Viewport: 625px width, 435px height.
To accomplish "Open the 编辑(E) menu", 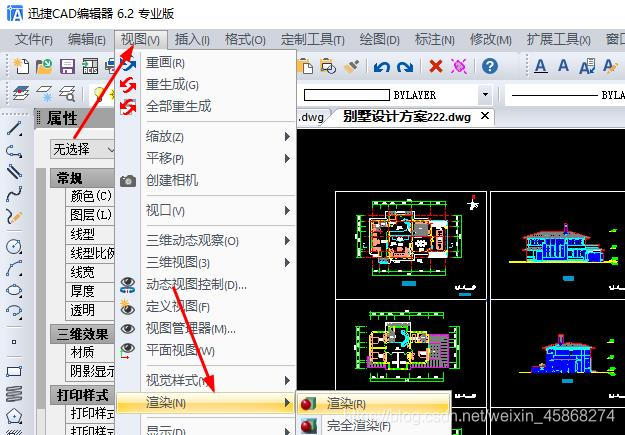I will coord(86,39).
